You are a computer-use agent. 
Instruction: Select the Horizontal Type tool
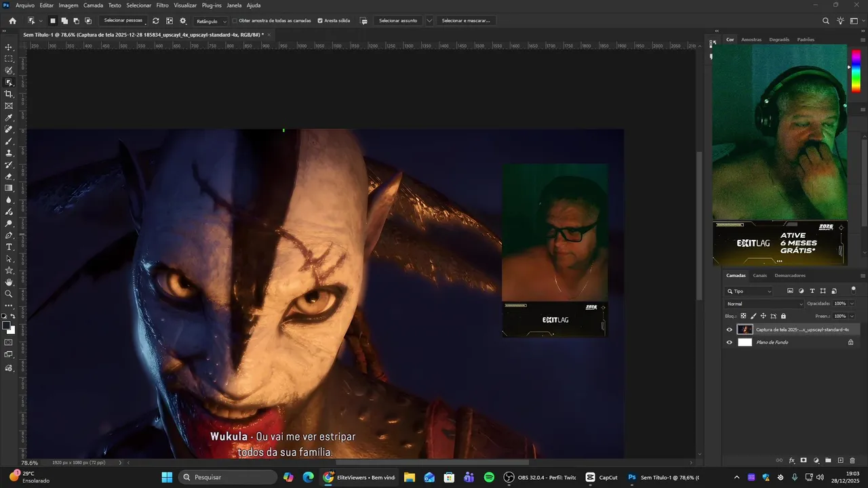tap(9, 247)
